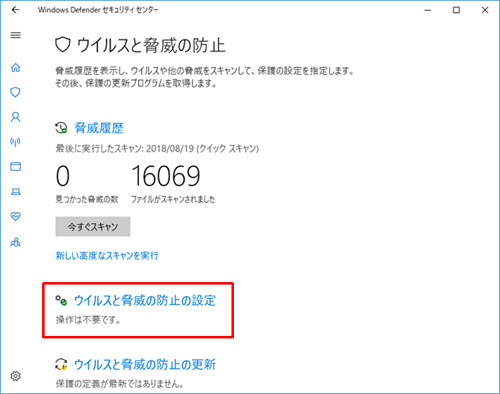Maximize the Windows Defender window
This screenshot has width=500, height=394.
tap(456, 10)
